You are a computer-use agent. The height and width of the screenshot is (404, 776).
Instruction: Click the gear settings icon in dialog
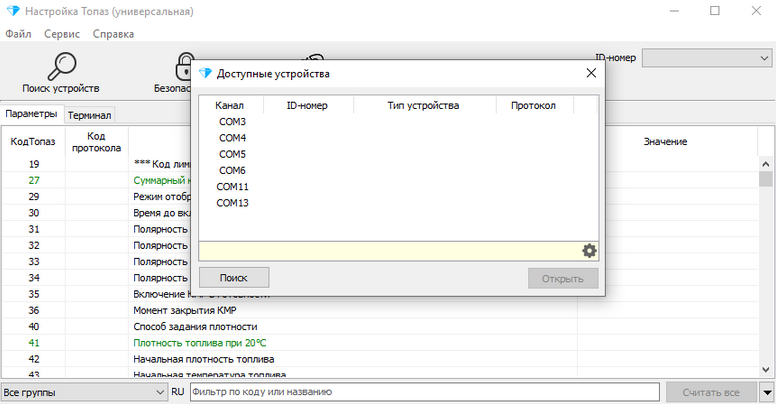pos(589,251)
